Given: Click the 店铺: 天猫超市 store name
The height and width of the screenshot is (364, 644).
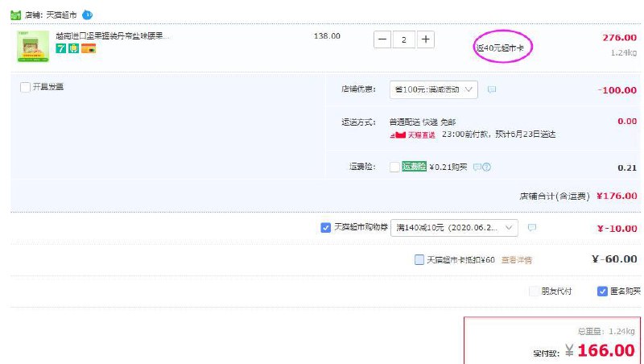Looking at the screenshot, I should click(51, 15).
